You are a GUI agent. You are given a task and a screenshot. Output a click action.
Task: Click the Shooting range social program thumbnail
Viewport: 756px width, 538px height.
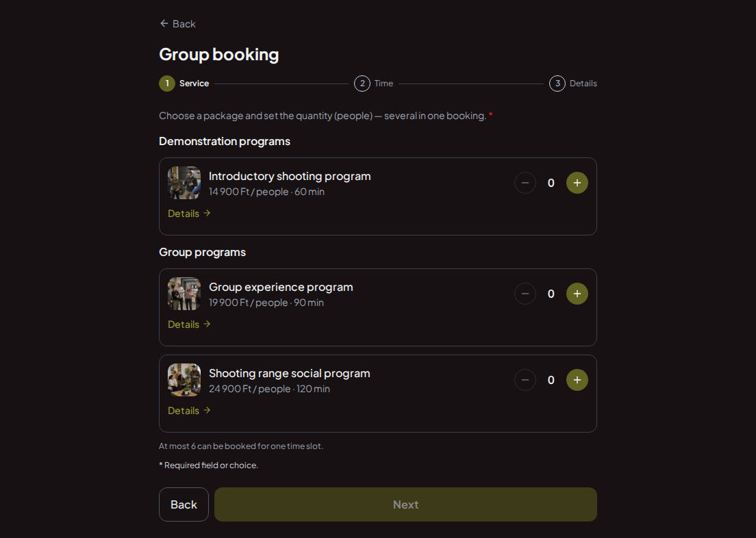click(x=184, y=380)
